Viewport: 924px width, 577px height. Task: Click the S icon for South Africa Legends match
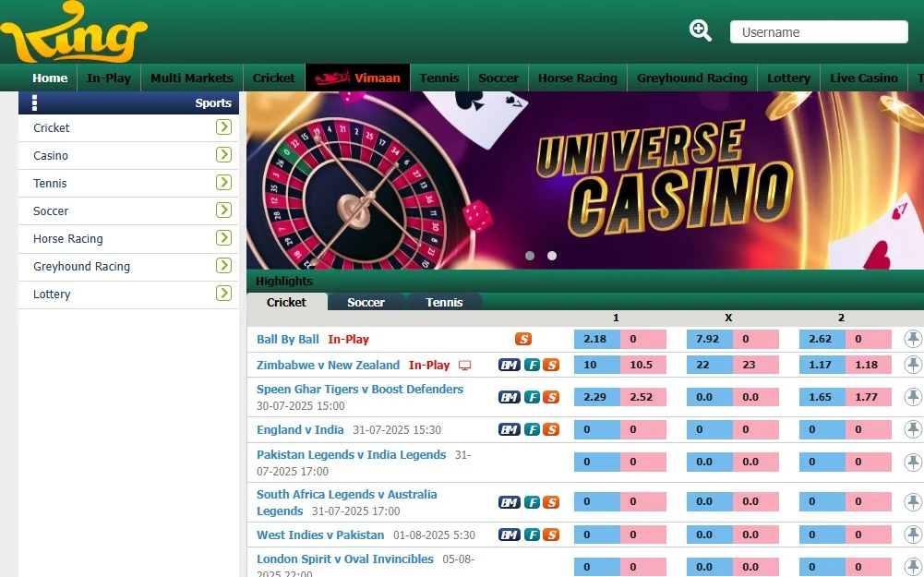click(x=551, y=502)
